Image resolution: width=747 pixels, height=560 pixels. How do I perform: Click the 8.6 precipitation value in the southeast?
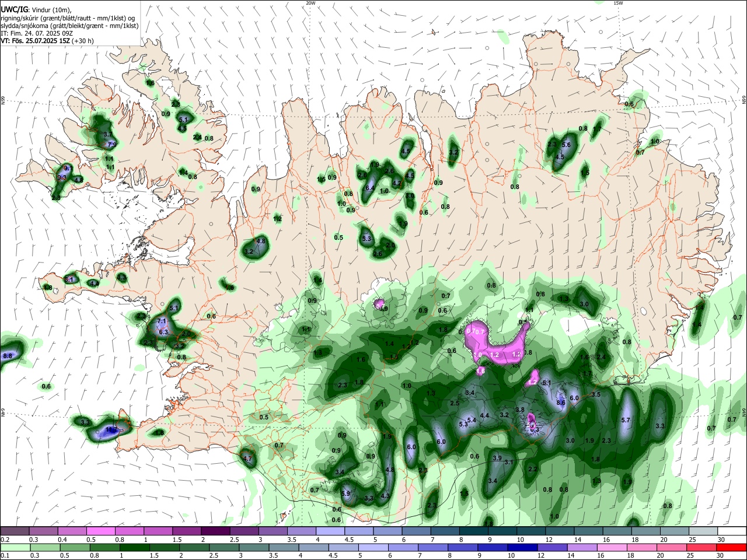click(561, 402)
